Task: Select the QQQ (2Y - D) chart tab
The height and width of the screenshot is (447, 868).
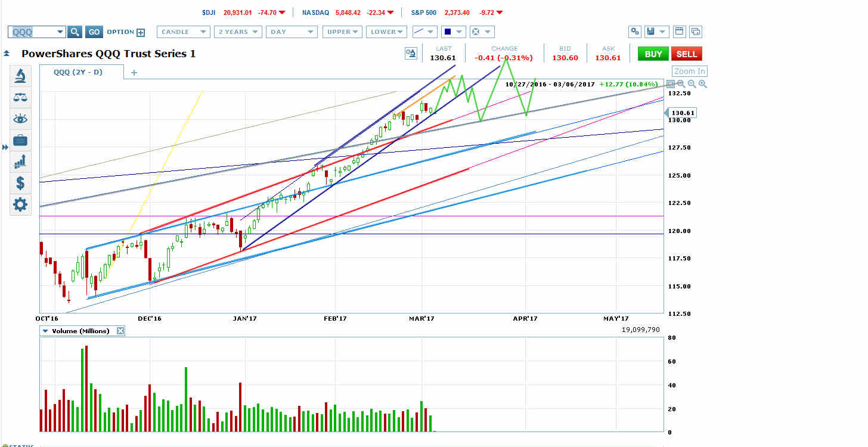Action: [82, 72]
